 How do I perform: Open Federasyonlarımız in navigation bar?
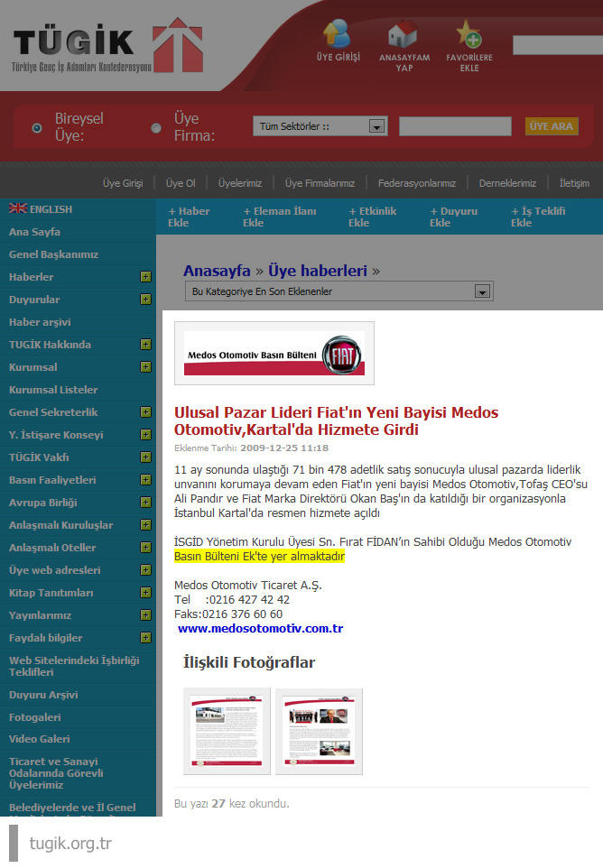click(x=417, y=183)
